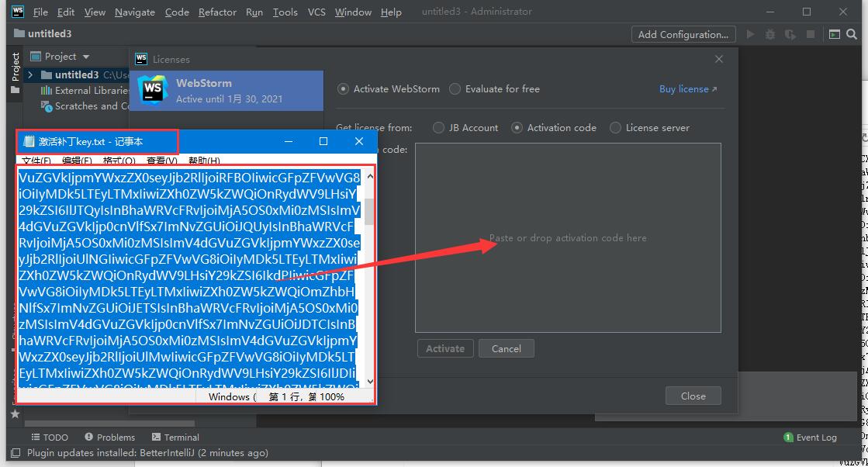Click the Notepad scrollbar thumb
Viewport: 868px width, 467px height.
[x=369, y=211]
